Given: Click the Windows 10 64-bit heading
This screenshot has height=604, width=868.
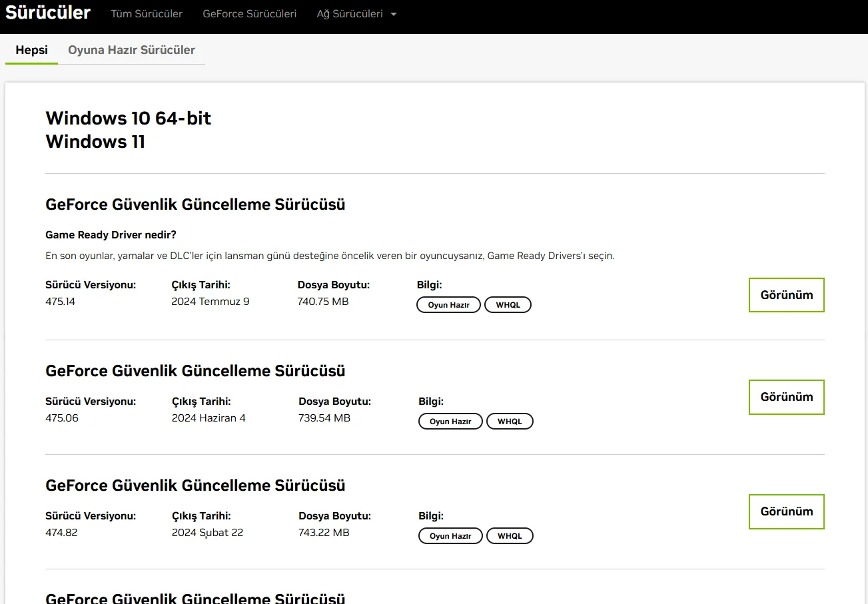Looking at the screenshot, I should pyautogui.click(x=128, y=119).
